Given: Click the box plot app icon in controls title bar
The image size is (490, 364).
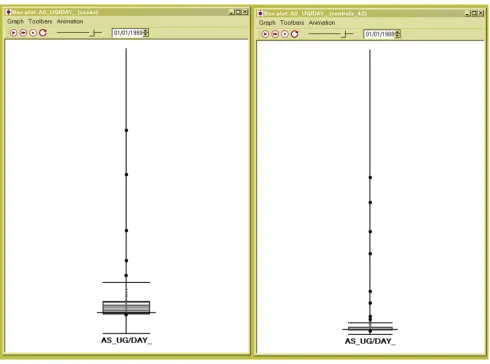Looking at the screenshot, I should point(260,14).
